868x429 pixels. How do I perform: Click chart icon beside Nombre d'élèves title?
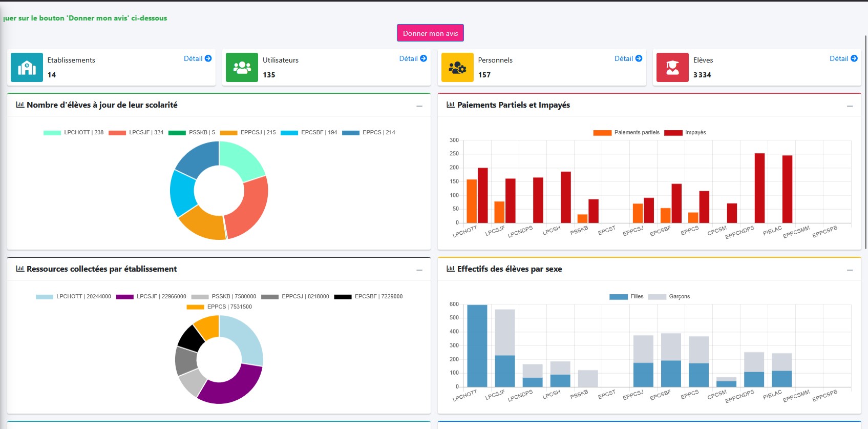20,105
